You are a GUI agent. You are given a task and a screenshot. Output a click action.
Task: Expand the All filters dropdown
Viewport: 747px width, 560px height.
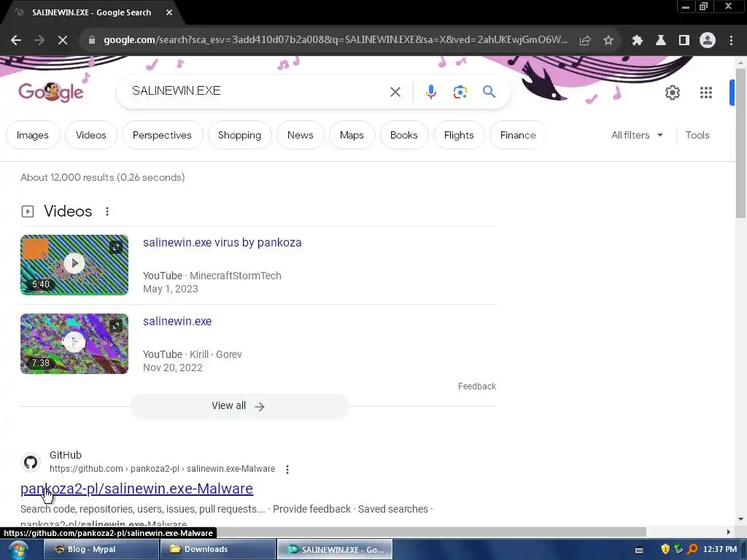click(x=637, y=135)
